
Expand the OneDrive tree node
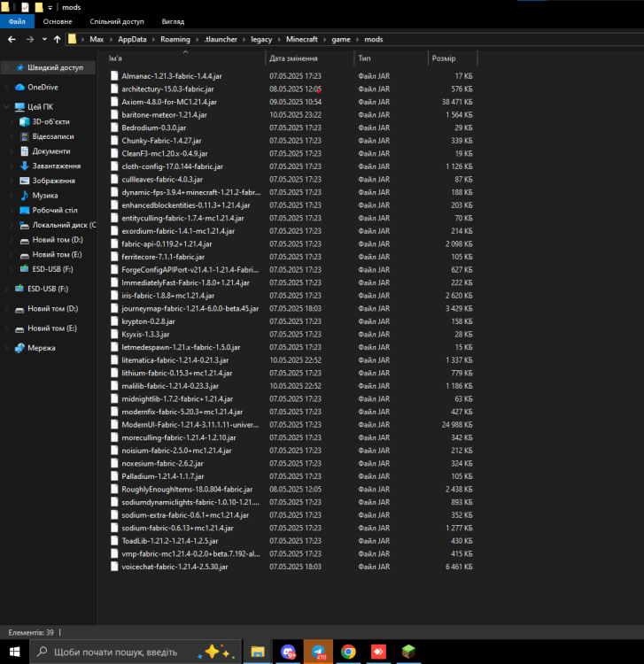click(6, 88)
